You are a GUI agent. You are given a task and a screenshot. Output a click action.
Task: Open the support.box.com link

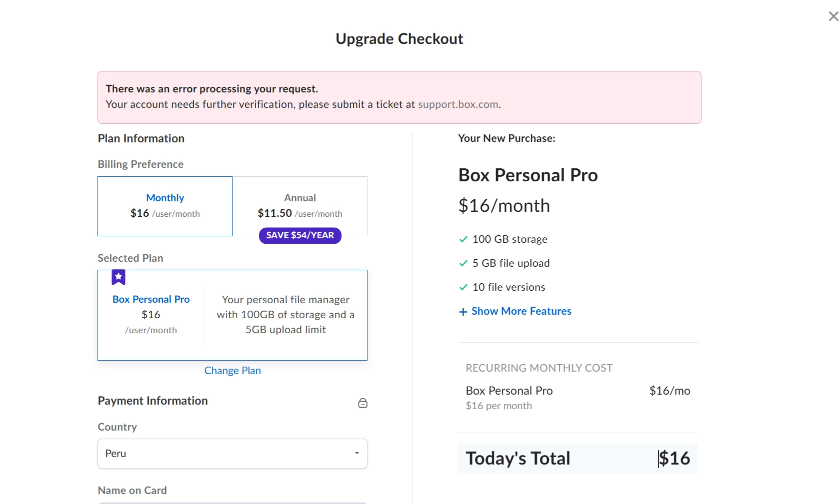pyautogui.click(x=458, y=104)
